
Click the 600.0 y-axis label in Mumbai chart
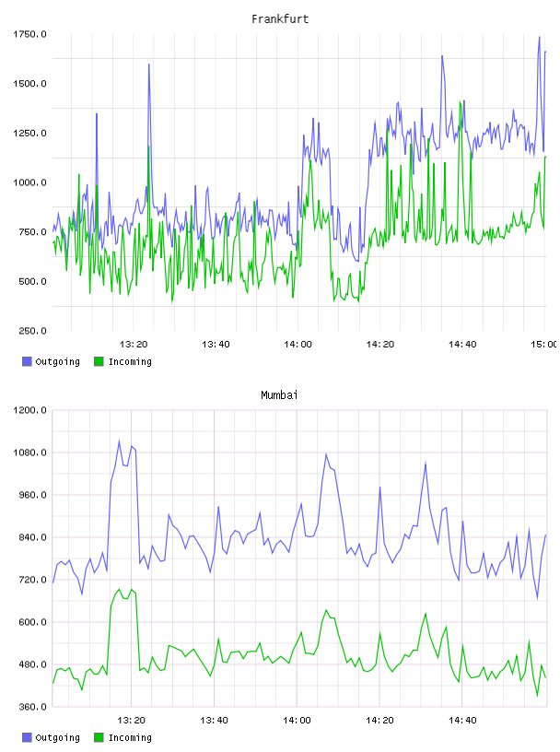(x=32, y=622)
